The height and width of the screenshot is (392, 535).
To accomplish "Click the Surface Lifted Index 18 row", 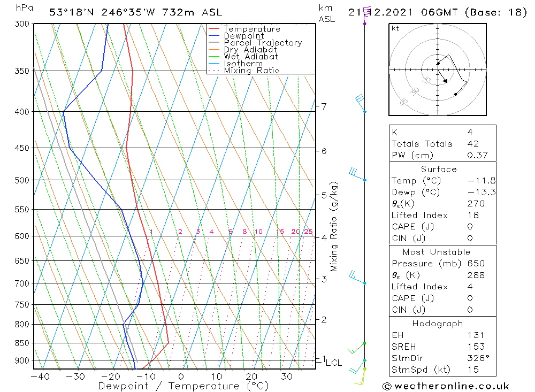I will tap(442, 216).
